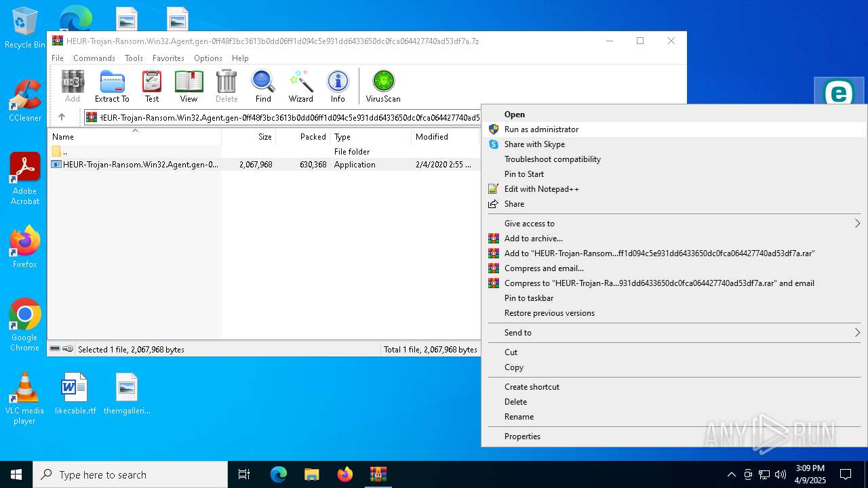The image size is (868, 488).
Task: Open the archive Info icon
Action: tap(338, 87)
